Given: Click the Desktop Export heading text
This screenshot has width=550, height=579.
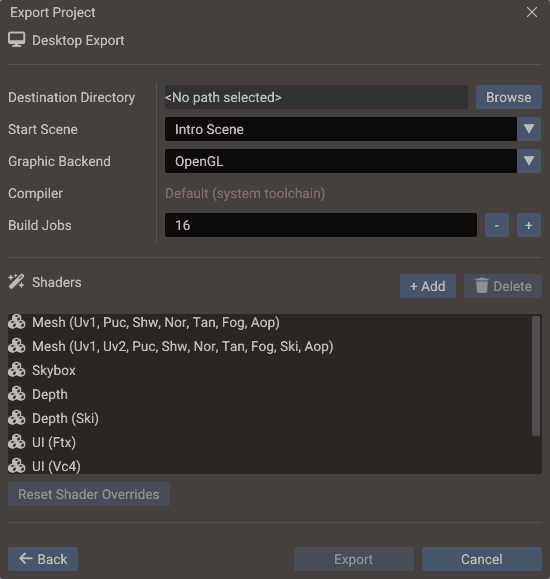Looking at the screenshot, I should pyautogui.click(x=78, y=40).
